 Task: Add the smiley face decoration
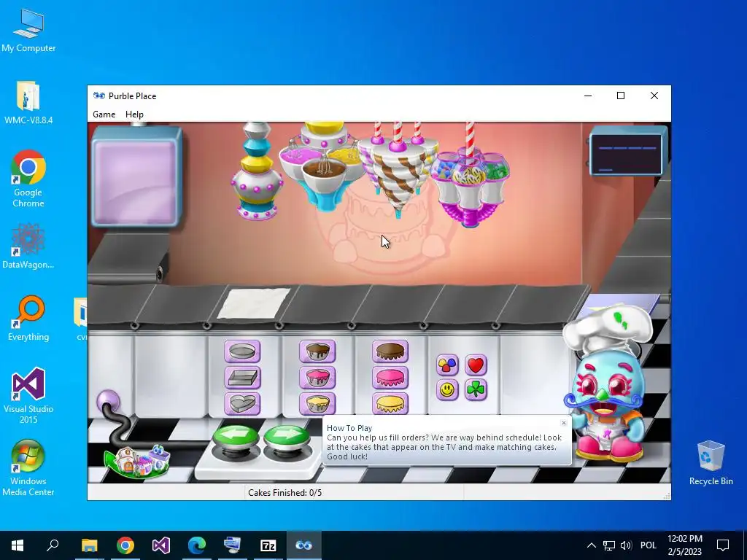pyautogui.click(x=447, y=390)
